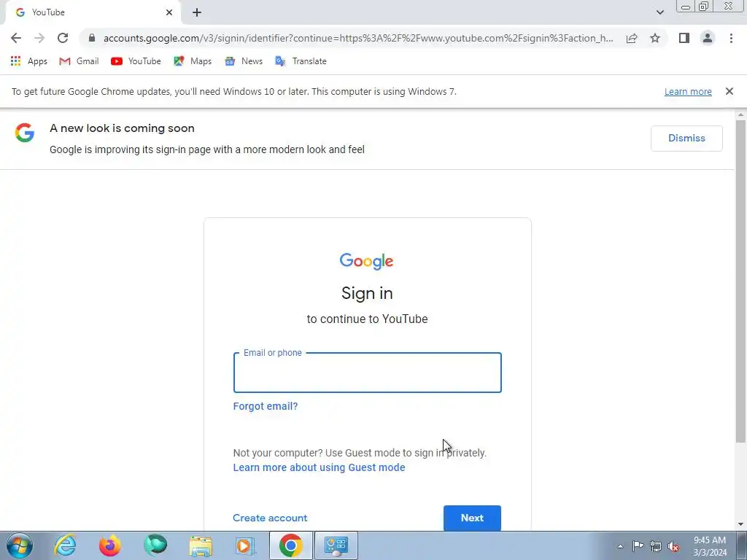Bookmark this page with the star icon
The width and height of the screenshot is (747, 560).
tap(655, 38)
